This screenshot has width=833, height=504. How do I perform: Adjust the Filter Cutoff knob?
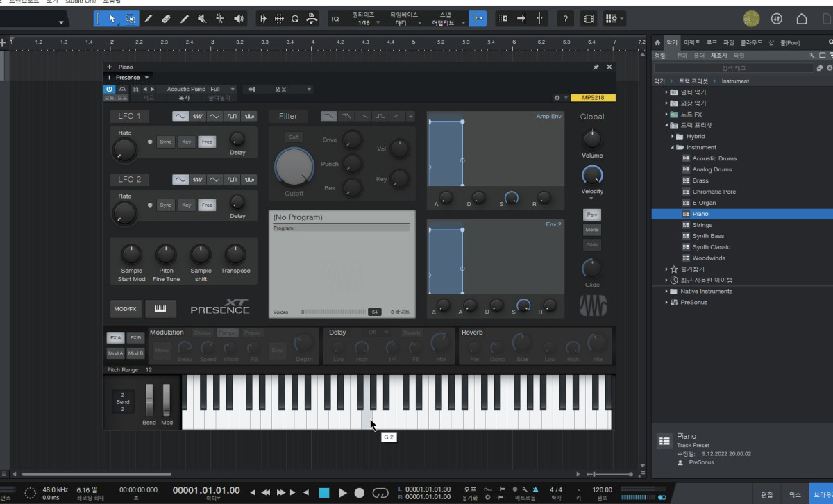click(x=294, y=166)
